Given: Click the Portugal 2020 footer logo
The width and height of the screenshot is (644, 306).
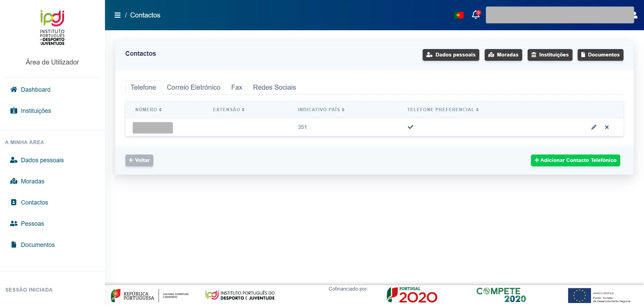Looking at the screenshot, I should [x=412, y=295].
